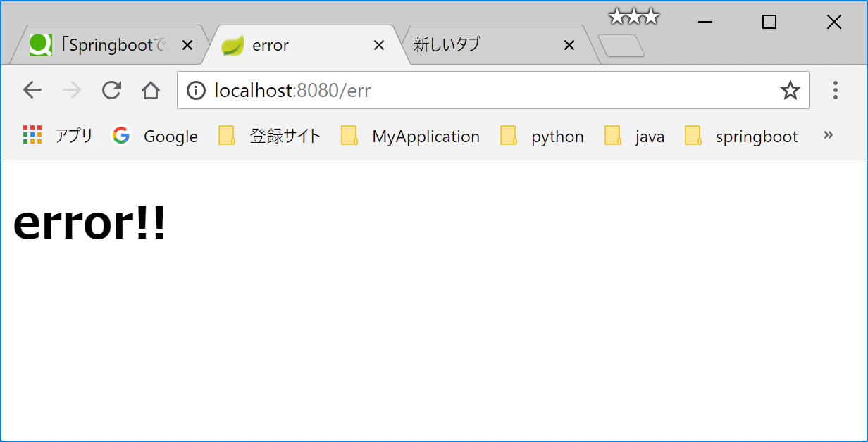Close the error tab
The image size is (868, 442).
tap(378, 45)
